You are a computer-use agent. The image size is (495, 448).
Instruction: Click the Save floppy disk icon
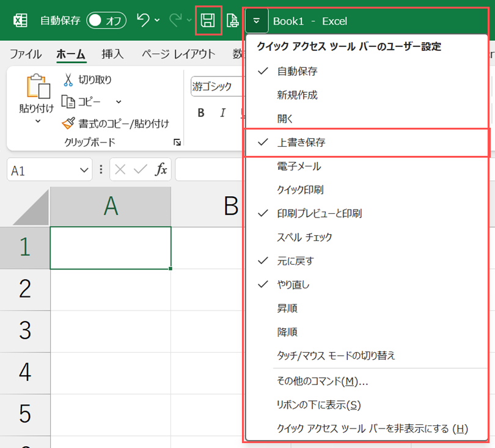[208, 21]
